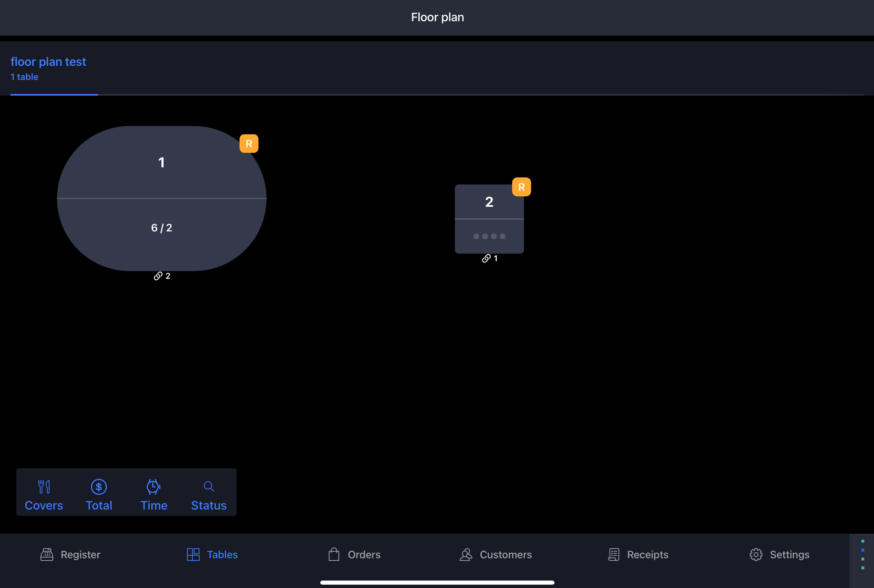
Task: Open the Customers section icon
Action: (x=466, y=554)
